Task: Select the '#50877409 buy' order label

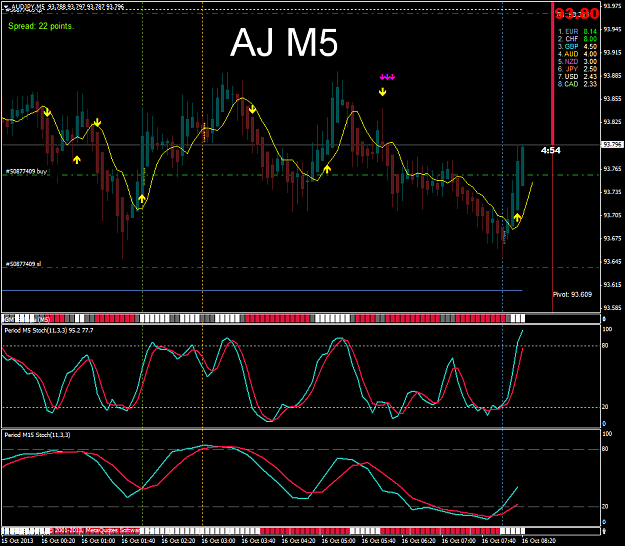Action: (26, 171)
